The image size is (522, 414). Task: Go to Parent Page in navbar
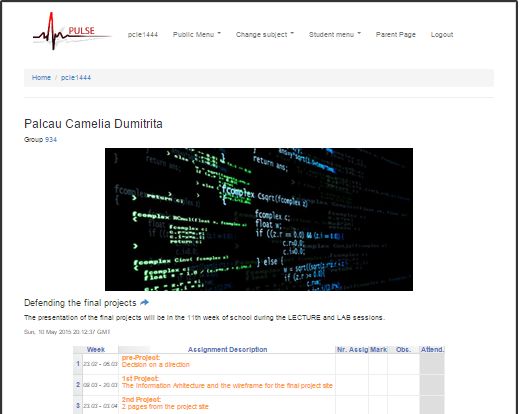(x=396, y=34)
